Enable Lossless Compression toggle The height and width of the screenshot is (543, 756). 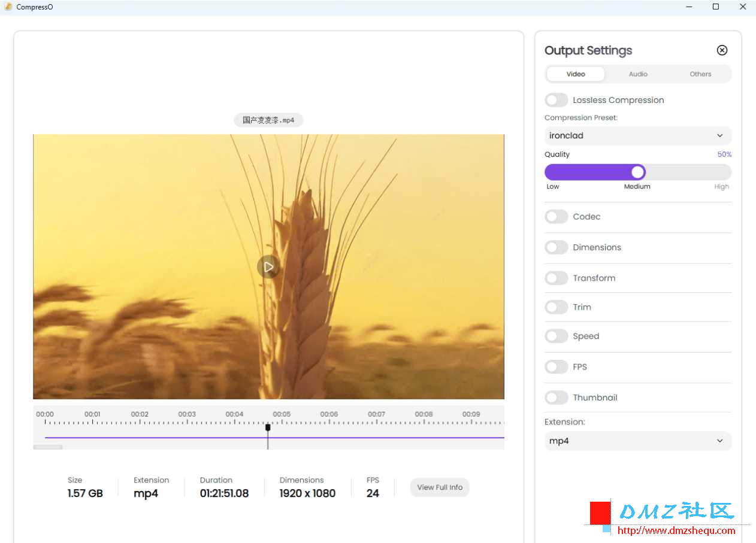tap(557, 100)
